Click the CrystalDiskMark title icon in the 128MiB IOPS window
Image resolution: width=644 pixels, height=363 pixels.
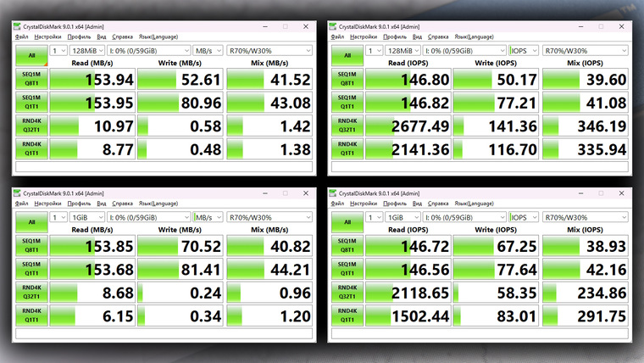(333, 26)
